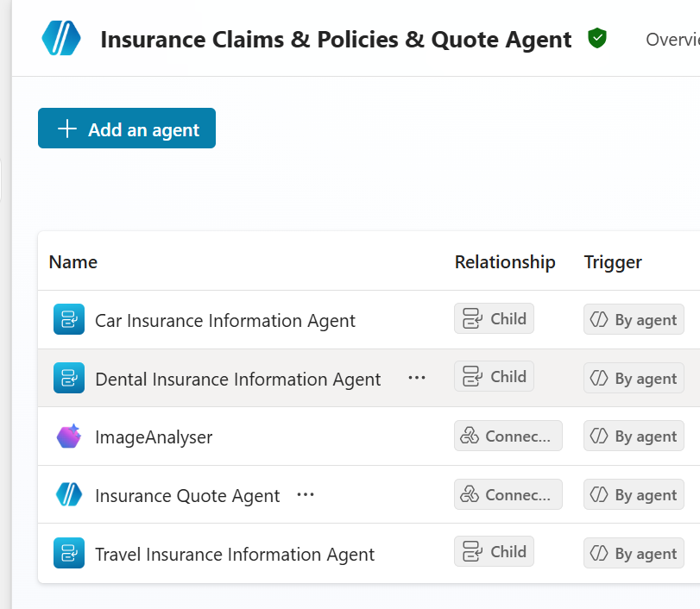Sort by the Relationship column header
The image size is (700, 609).
pos(505,262)
